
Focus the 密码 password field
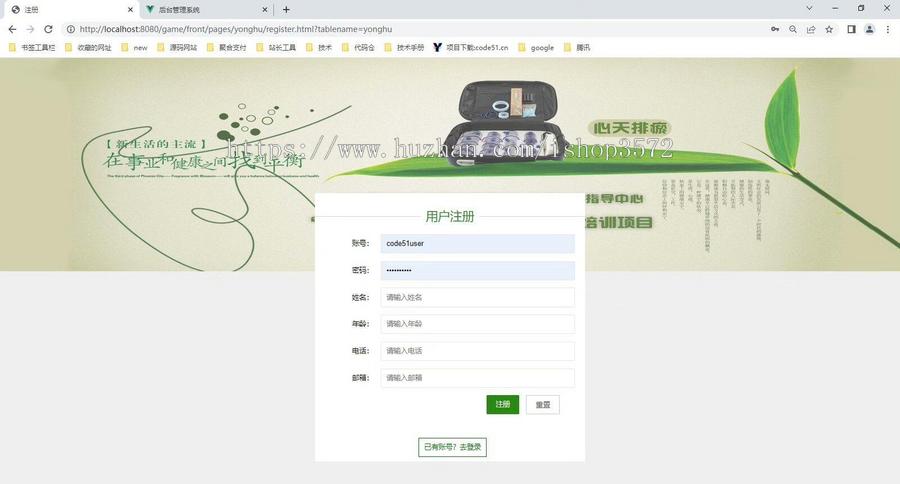coord(478,270)
